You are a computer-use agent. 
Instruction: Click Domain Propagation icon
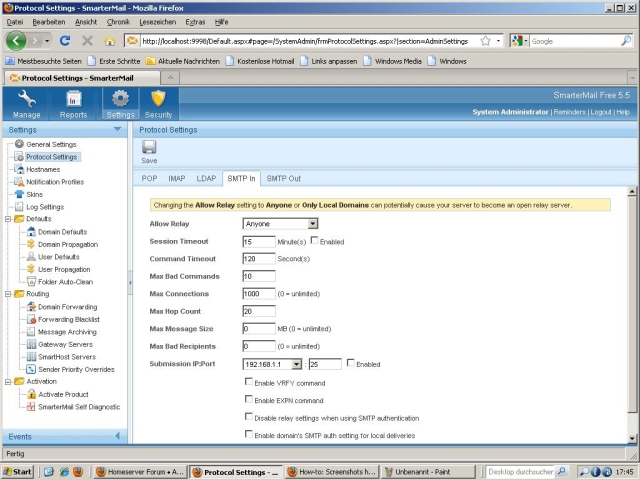click(31, 244)
